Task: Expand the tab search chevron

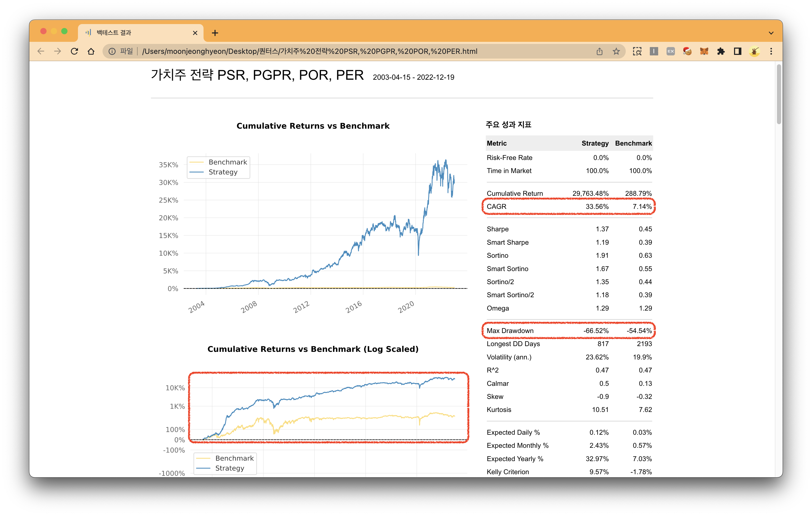Action: point(771,33)
